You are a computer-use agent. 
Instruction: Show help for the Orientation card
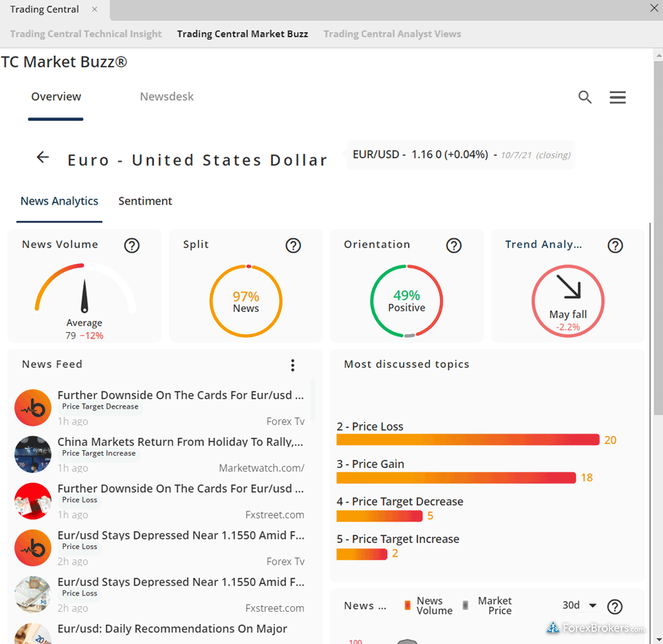pos(454,245)
